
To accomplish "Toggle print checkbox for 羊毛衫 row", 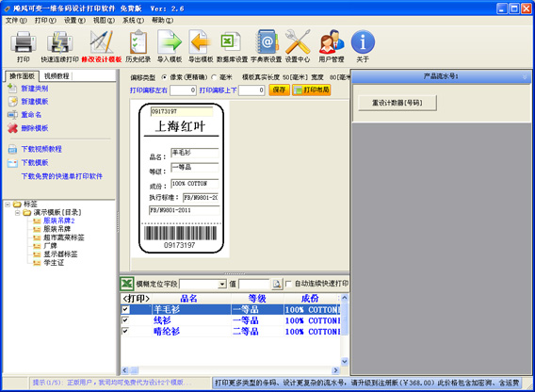I will 125,309.
